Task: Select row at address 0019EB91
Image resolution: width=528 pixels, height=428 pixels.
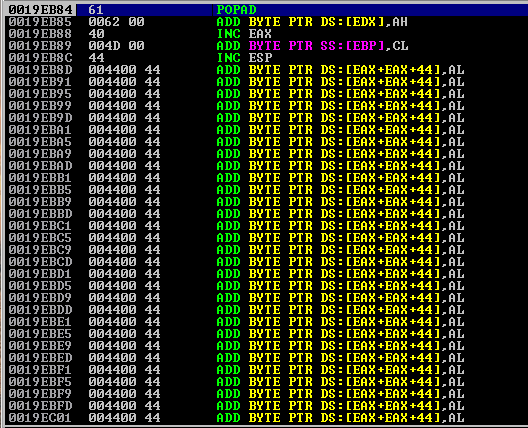Action: click(x=266, y=82)
